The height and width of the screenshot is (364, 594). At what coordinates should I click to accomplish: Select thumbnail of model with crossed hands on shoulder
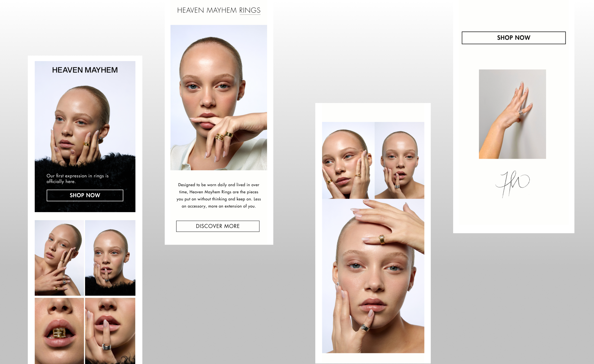(x=59, y=258)
